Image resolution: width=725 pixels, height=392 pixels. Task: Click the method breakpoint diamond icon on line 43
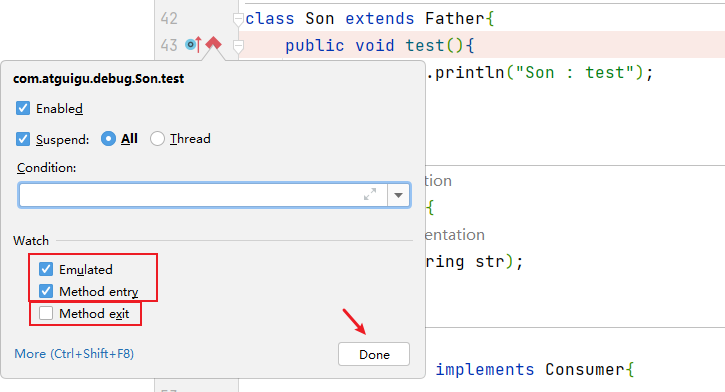click(x=213, y=44)
